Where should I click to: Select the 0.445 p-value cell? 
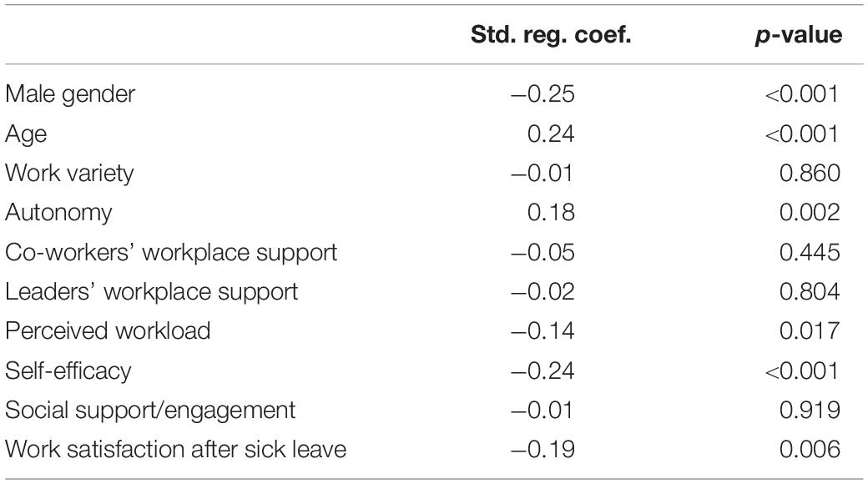tap(810, 253)
